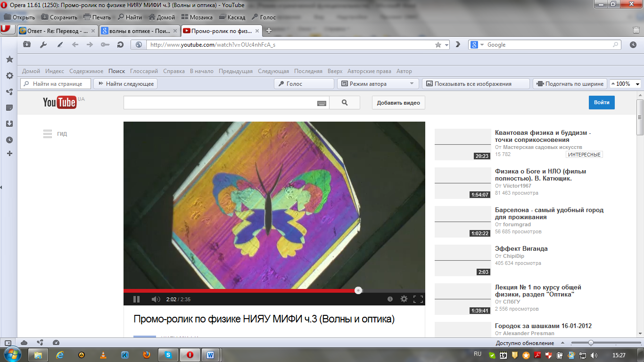Screen dimensions: 644x362
Task: Click the globe site-info badge
Action: pos(139,45)
